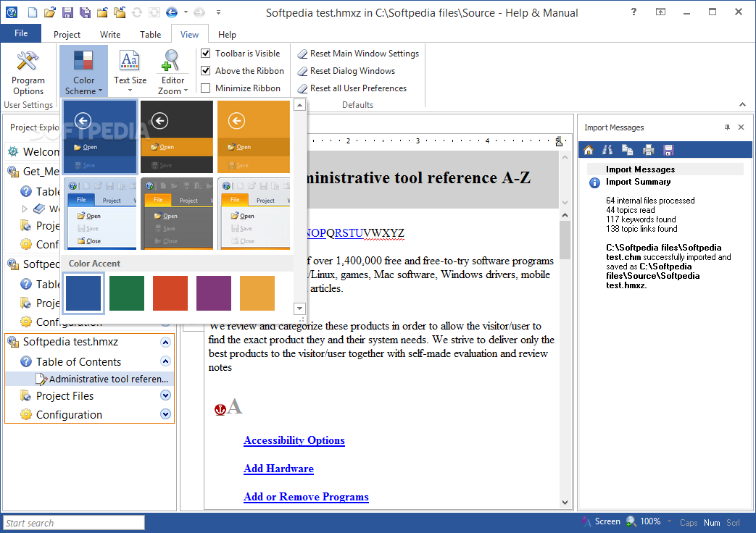Viewport: 756px width, 533px height.
Task: Click the Screen indicator in status bar
Action: pyautogui.click(x=601, y=521)
